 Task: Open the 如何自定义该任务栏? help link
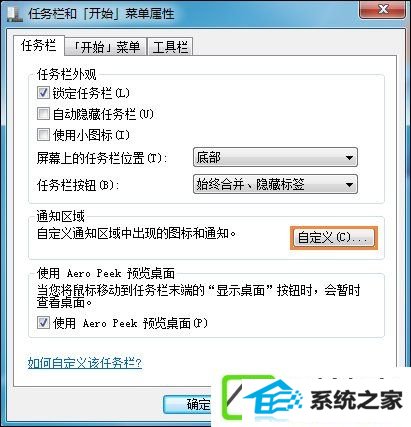[85, 363]
